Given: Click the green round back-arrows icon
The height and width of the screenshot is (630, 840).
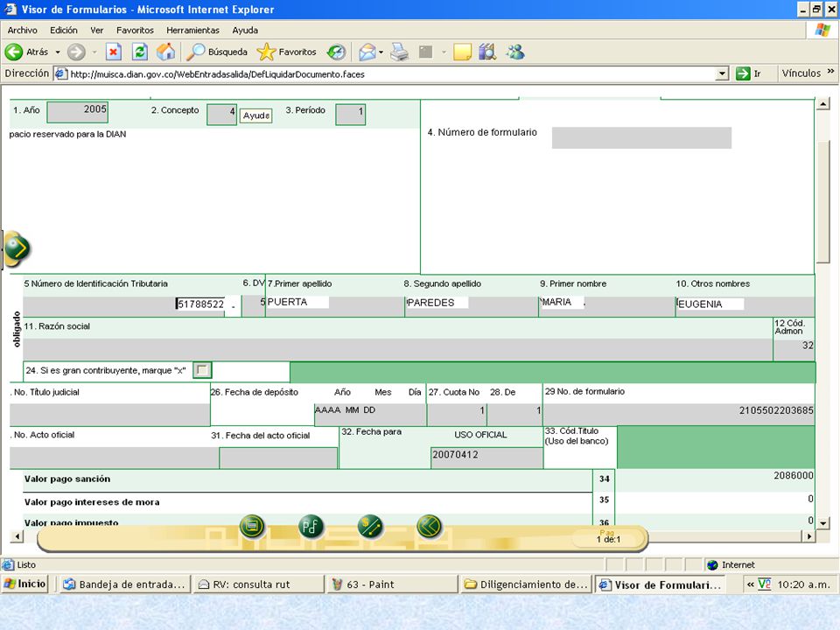Looking at the screenshot, I should pos(429,526).
